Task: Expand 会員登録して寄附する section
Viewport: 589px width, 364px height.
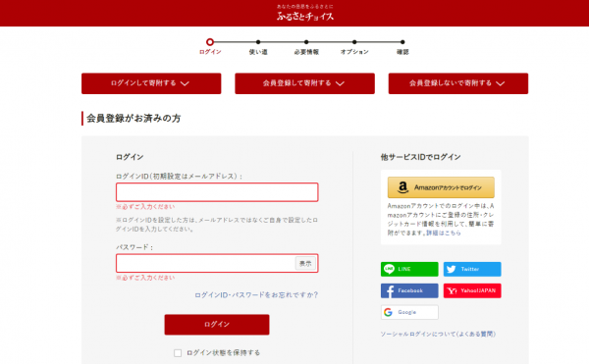Action: [304, 83]
